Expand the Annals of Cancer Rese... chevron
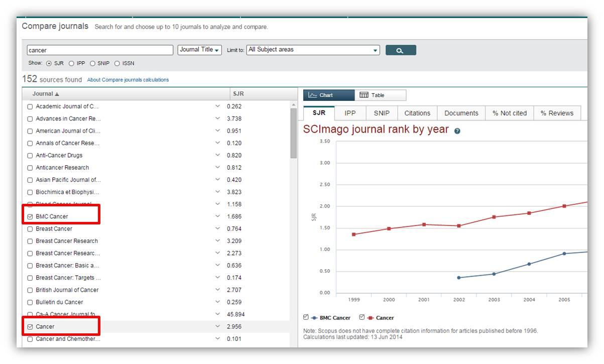Viewport: 604px width, 364px height. (217, 143)
